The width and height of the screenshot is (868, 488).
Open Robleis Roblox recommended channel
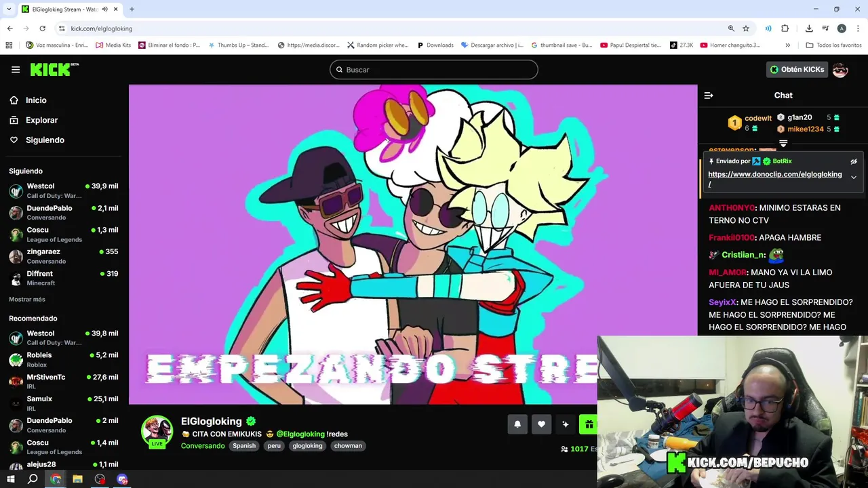click(64, 360)
